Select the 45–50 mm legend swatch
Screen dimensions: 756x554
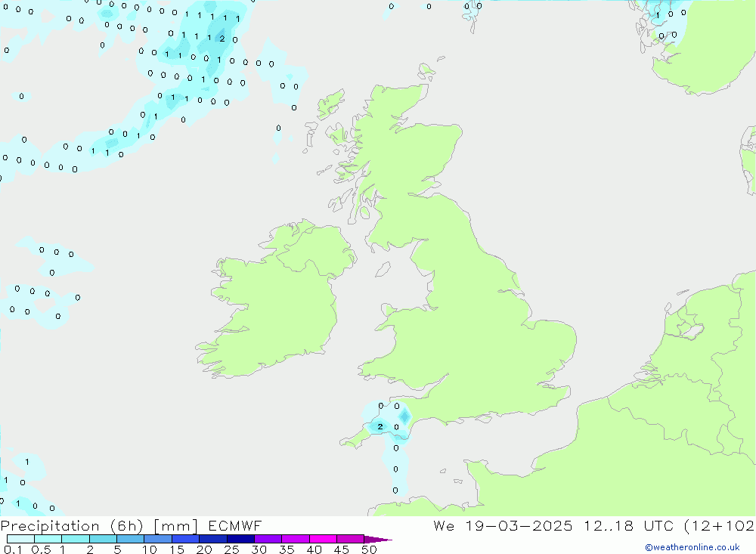coord(351,539)
